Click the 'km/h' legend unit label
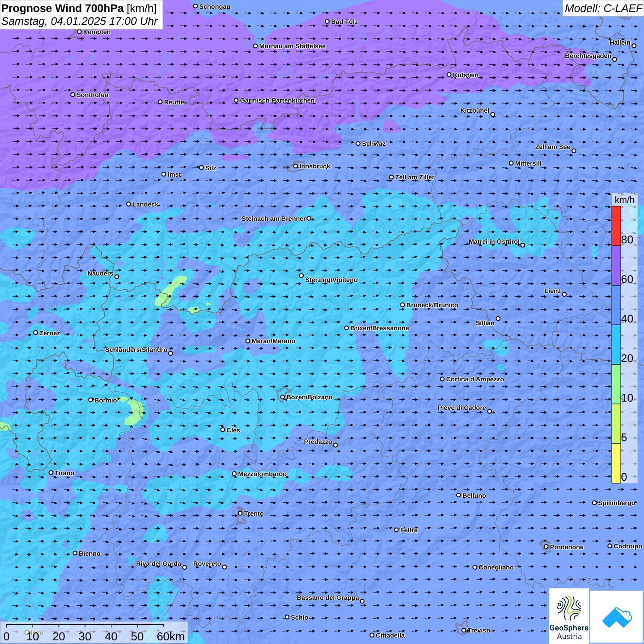The image size is (644, 644). click(624, 200)
